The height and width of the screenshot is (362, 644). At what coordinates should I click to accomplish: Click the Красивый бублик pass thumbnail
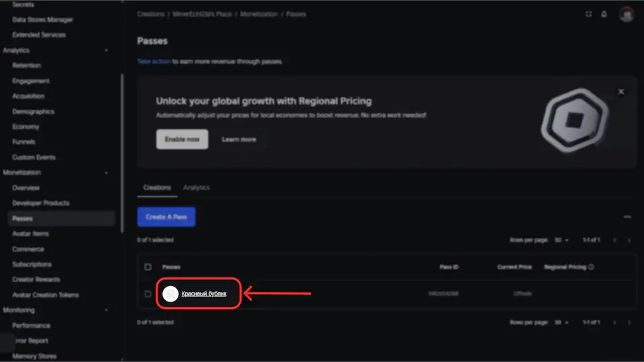click(x=170, y=293)
